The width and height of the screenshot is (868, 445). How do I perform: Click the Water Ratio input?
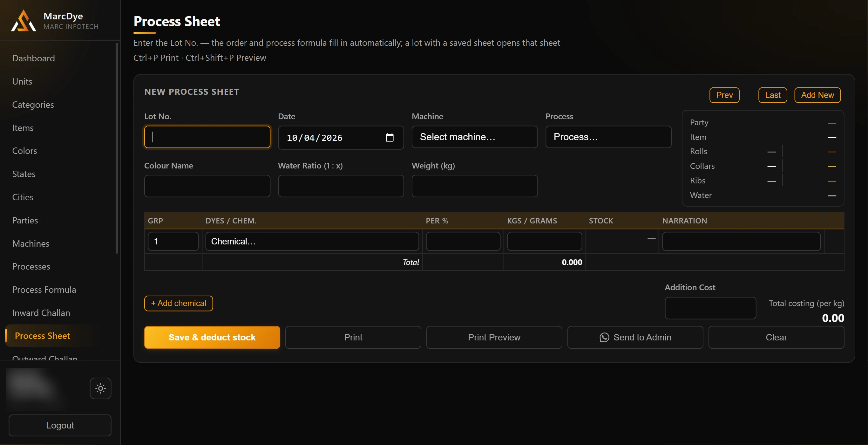(341, 186)
